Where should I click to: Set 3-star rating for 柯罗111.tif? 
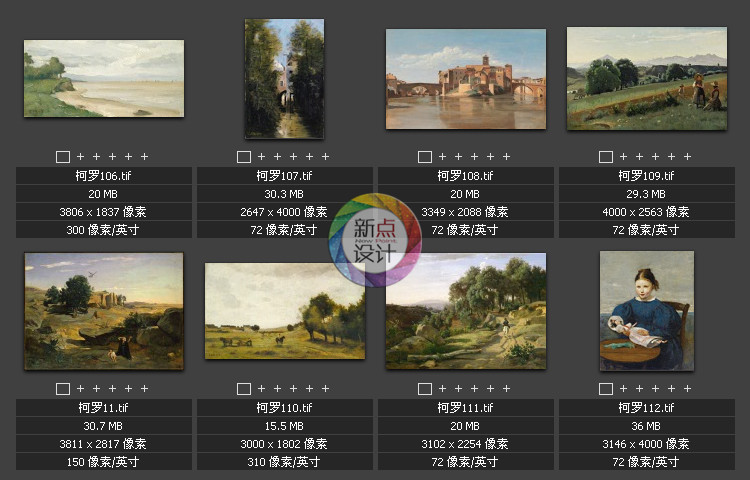tap(474, 388)
